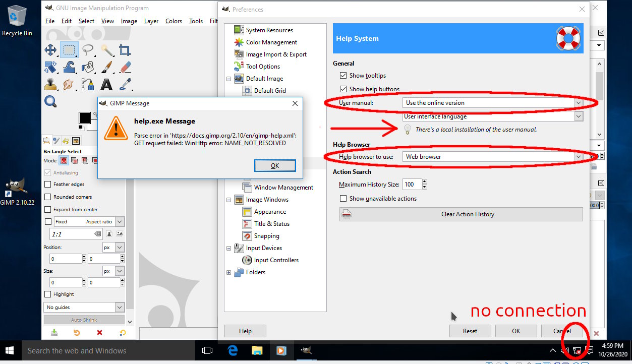This screenshot has height=364, width=632.
Task: Collapse the Default Image tree node
Action: [x=229, y=79]
